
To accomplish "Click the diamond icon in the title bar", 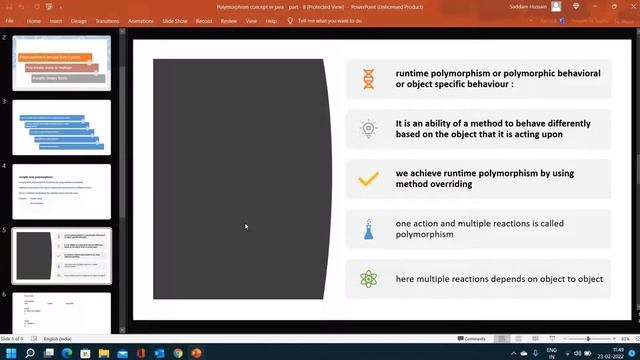I will coord(576,7).
